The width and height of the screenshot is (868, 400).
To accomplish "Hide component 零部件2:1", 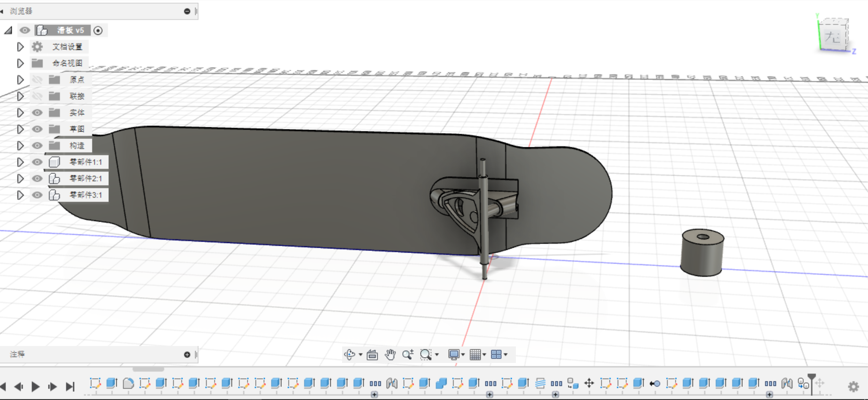I will (x=38, y=178).
